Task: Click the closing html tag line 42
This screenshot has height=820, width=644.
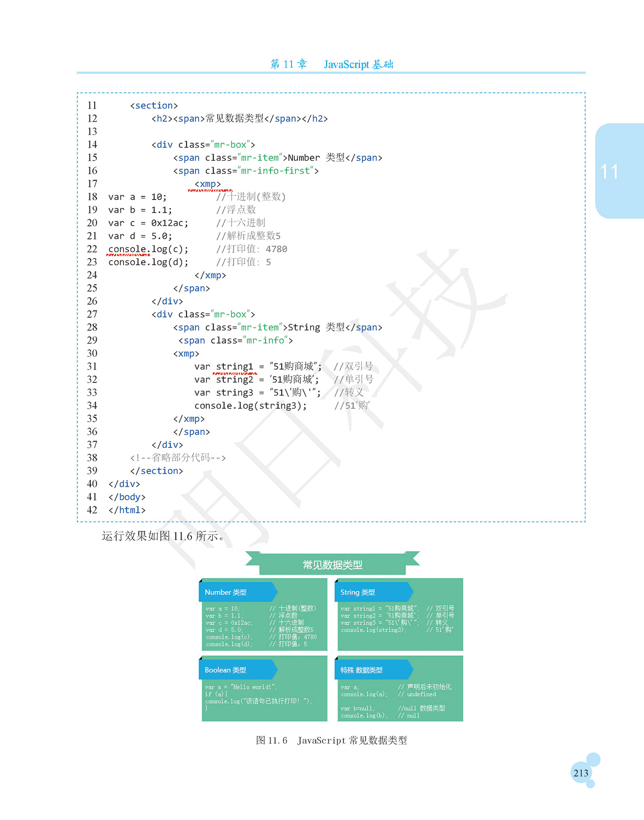Action: pos(127,510)
